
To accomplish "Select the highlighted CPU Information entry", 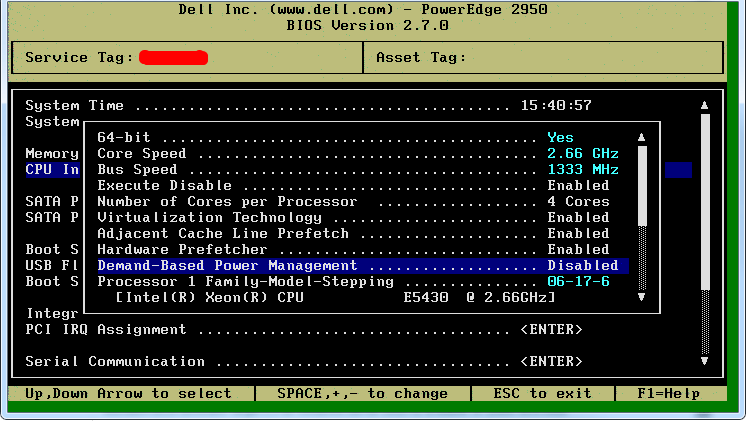I will 52,169.
